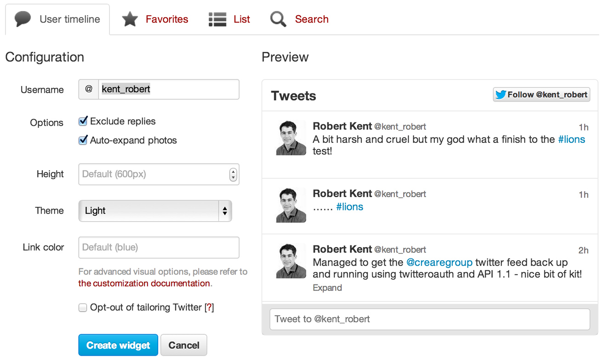Viewport: 605px width, 364px height.
Task: Open the Theme dropdown showing Light
Action: point(155,211)
